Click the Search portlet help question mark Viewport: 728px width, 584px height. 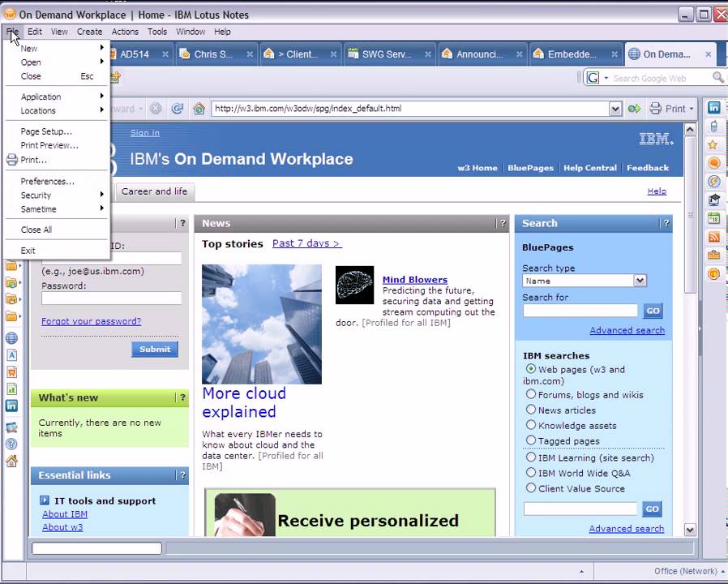pyautogui.click(x=666, y=224)
